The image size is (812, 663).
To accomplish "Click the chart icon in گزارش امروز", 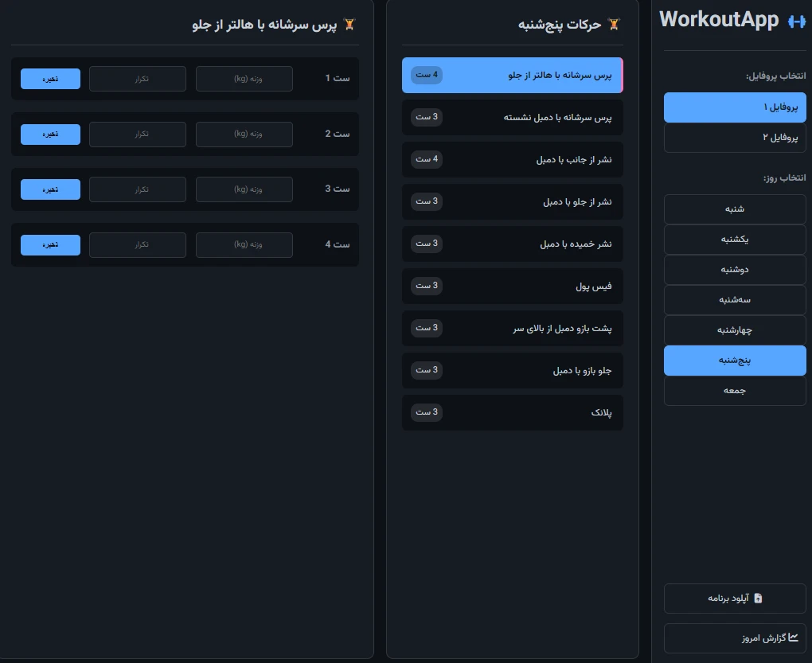I will [793, 638].
